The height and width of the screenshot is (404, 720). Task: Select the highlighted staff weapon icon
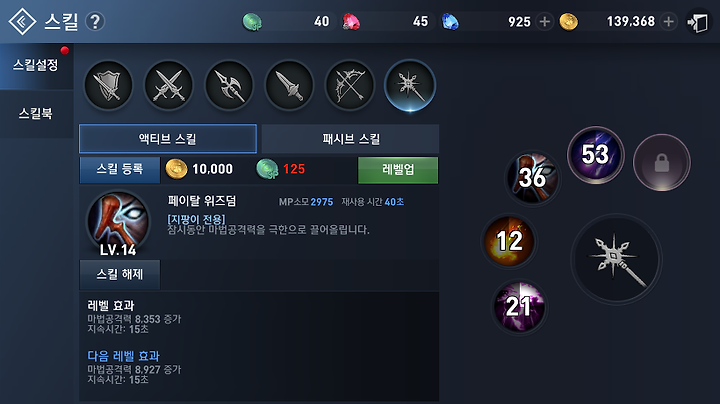pos(410,85)
